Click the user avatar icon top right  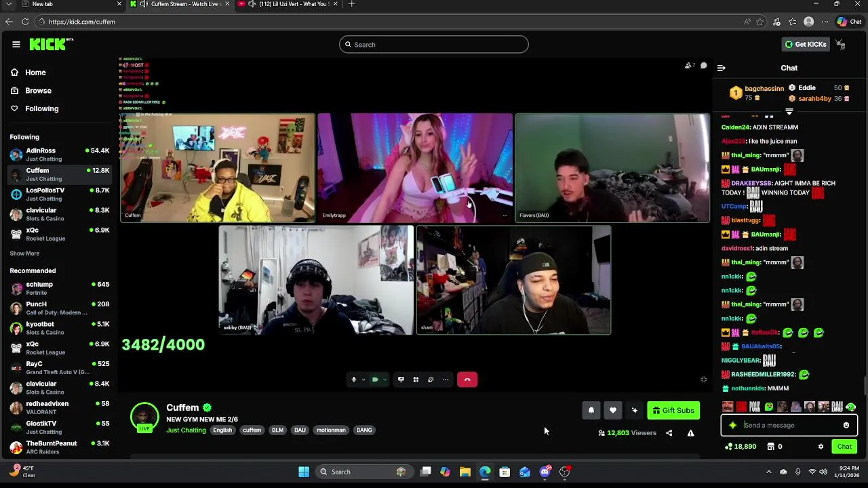[841, 44]
